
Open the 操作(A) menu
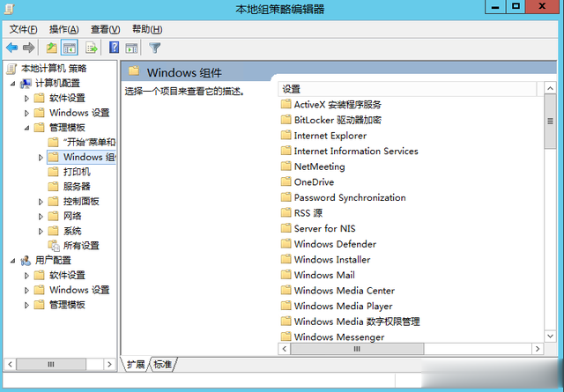(x=63, y=29)
